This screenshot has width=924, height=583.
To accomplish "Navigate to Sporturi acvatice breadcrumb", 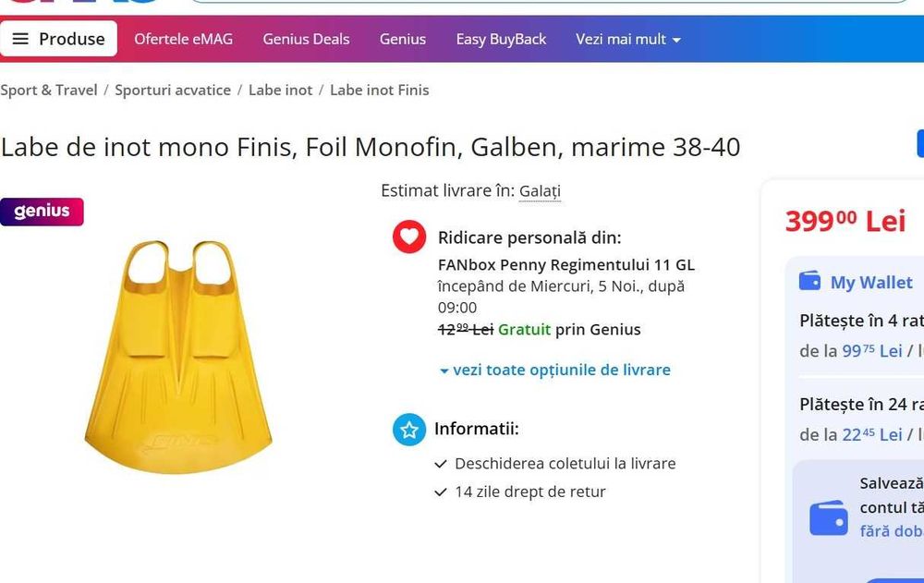I will 173,90.
